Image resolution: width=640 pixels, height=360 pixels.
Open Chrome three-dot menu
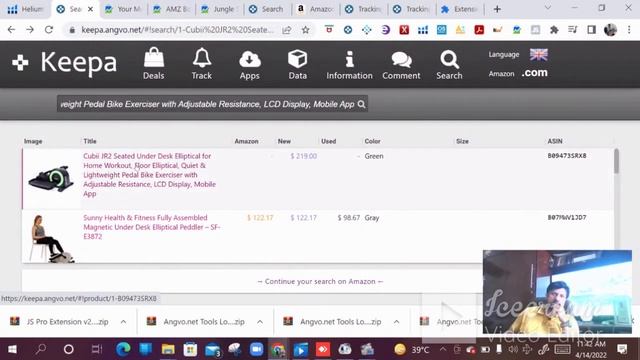(x=629, y=30)
